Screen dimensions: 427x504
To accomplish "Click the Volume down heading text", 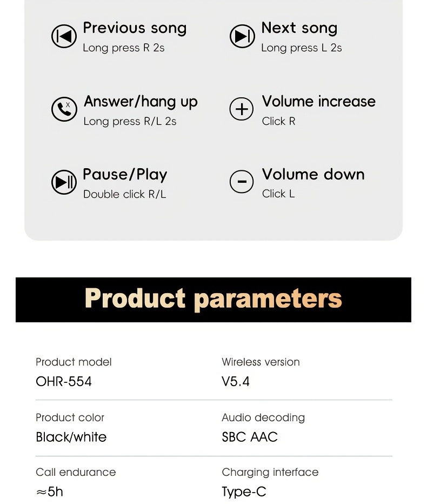I will 313,175.
